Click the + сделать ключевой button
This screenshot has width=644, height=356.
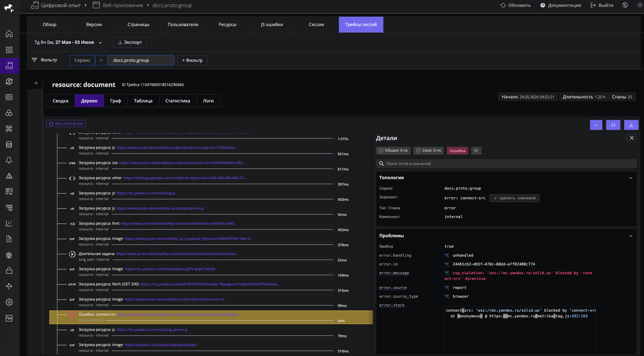pyautogui.click(x=514, y=198)
